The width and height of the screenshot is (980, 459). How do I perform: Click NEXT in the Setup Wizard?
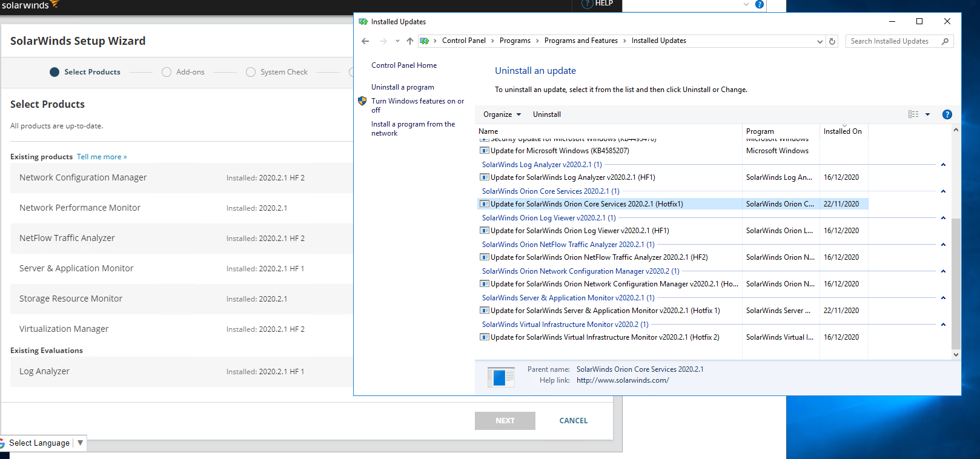pyautogui.click(x=505, y=421)
